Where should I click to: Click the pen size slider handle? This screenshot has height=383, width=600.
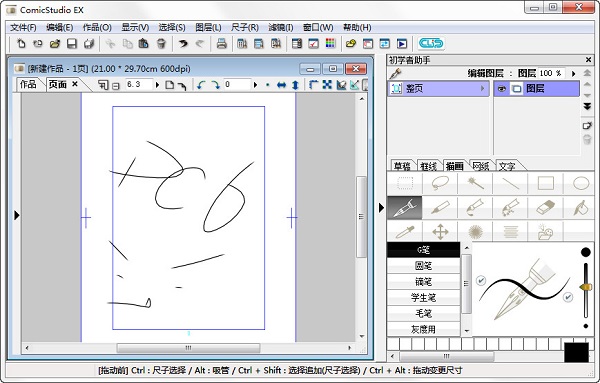(x=585, y=287)
